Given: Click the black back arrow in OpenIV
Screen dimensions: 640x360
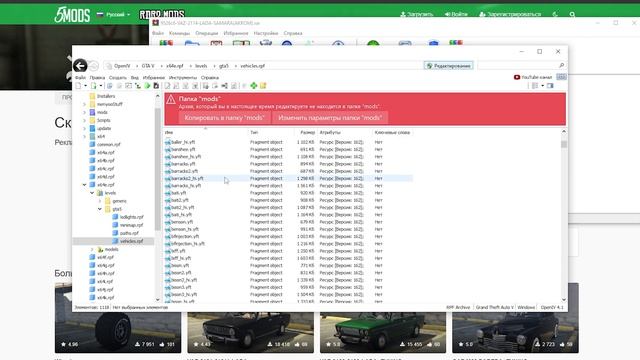Looking at the screenshot, I should click(80, 66).
